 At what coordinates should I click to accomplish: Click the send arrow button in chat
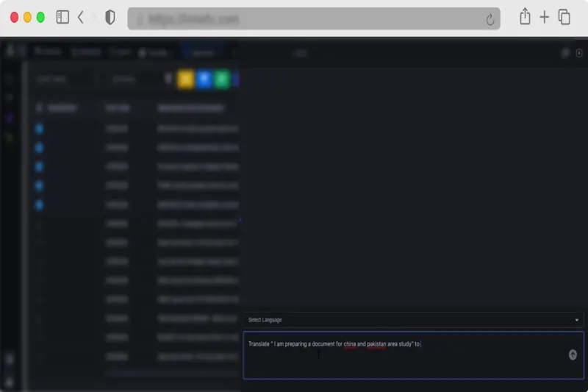[573, 354]
